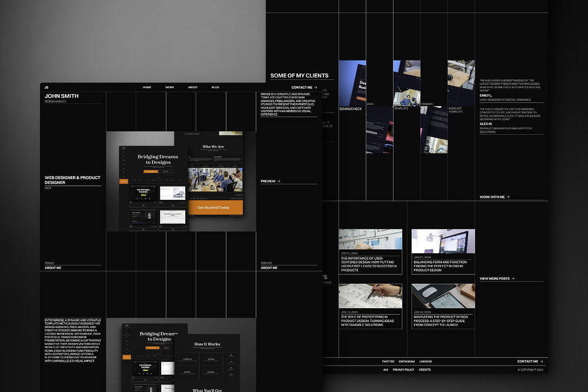Open the 404 footer link

pos(386,369)
